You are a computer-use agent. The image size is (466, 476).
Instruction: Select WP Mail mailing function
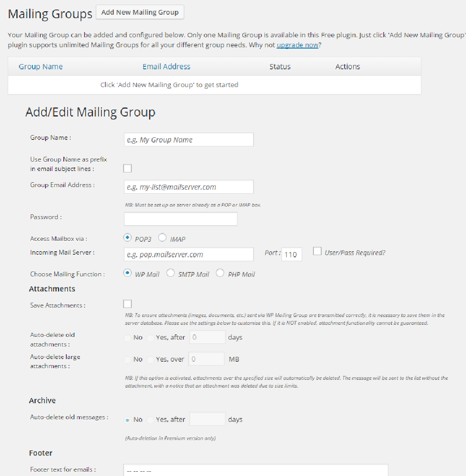[127, 272]
